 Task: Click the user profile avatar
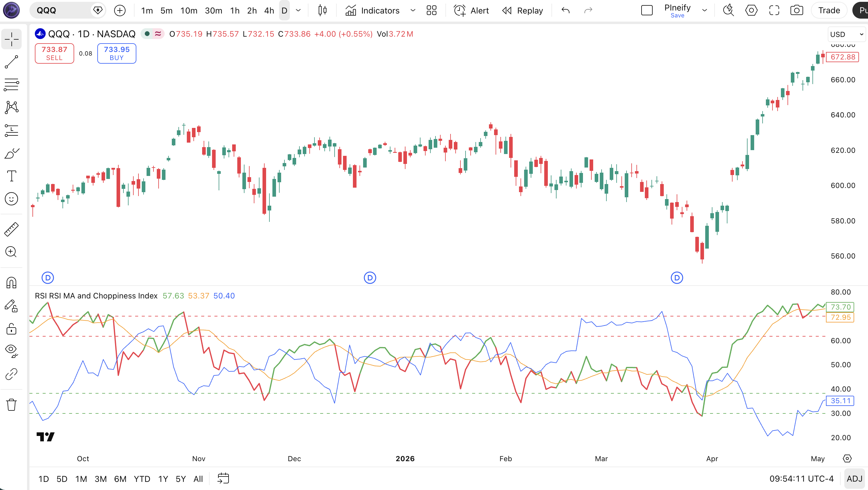tap(11, 10)
